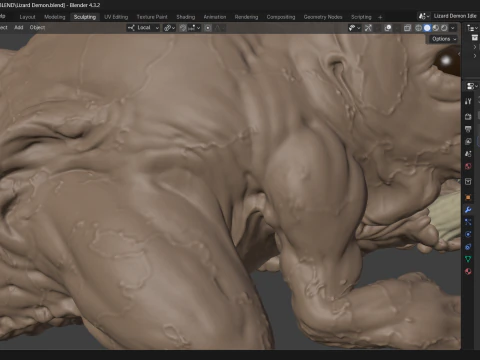Switch to the Modeling workspace tab

55,17
